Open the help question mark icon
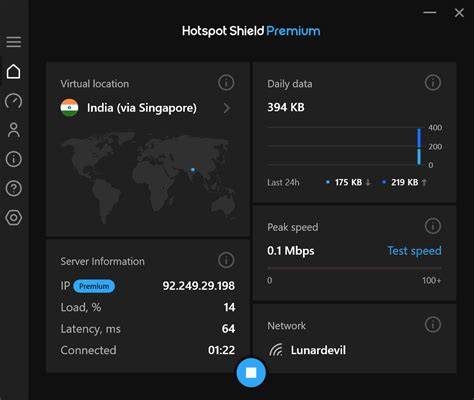The height and width of the screenshot is (400, 474). (14, 188)
